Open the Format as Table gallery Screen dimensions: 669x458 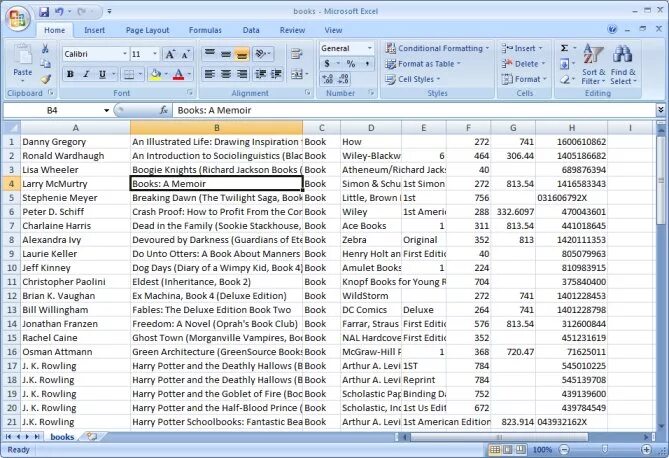[423, 64]
